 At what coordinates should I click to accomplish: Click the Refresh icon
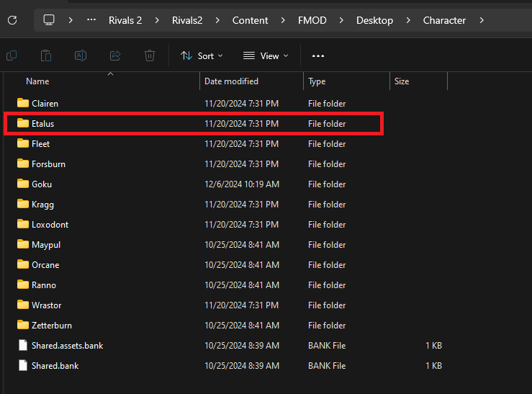pos(12,20)
